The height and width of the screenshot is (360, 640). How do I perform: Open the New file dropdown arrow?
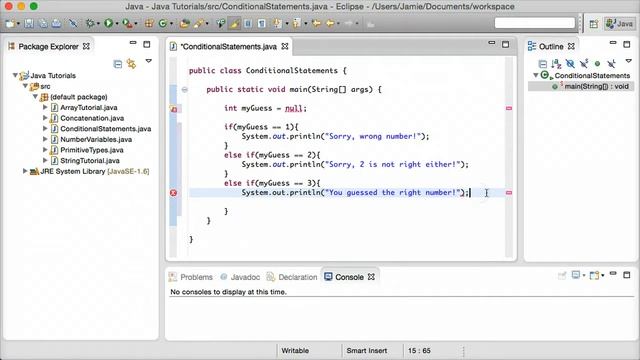pyautogui.click(x=18, y=24)
